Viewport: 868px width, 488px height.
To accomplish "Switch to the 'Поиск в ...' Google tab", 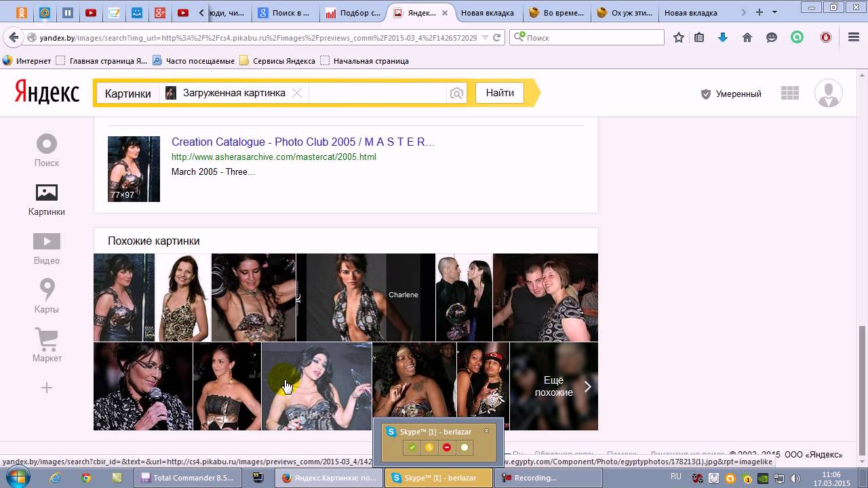I will click(x=284, y=13).
